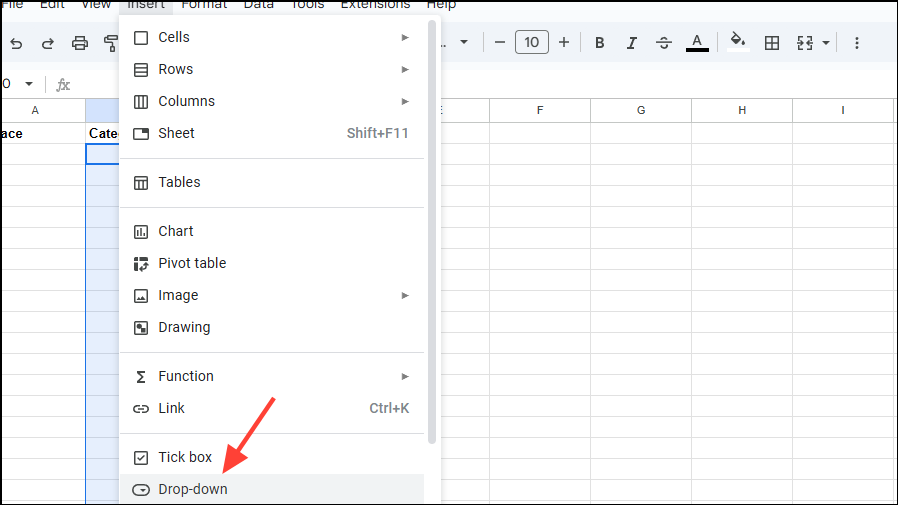Click the fx formula bar icon
Image resolution: width=898 pixels, height=505 pixels.
pyautogui.click(x=63, y=85)
